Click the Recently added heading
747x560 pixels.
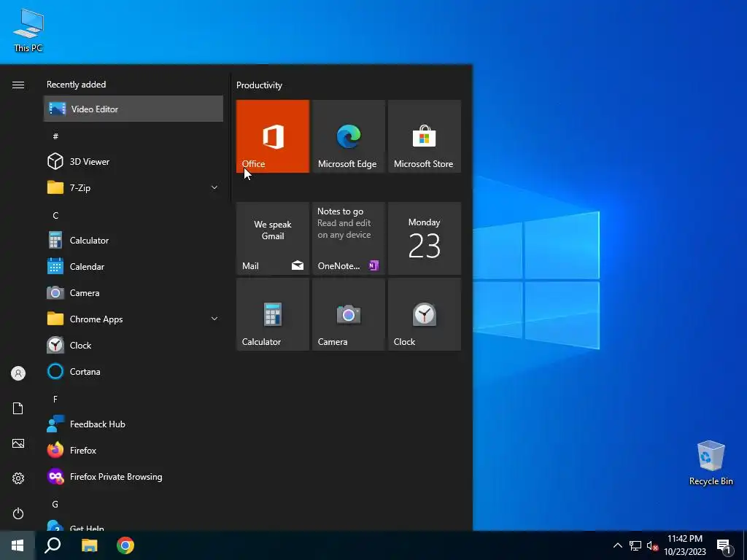click(76, 85)
